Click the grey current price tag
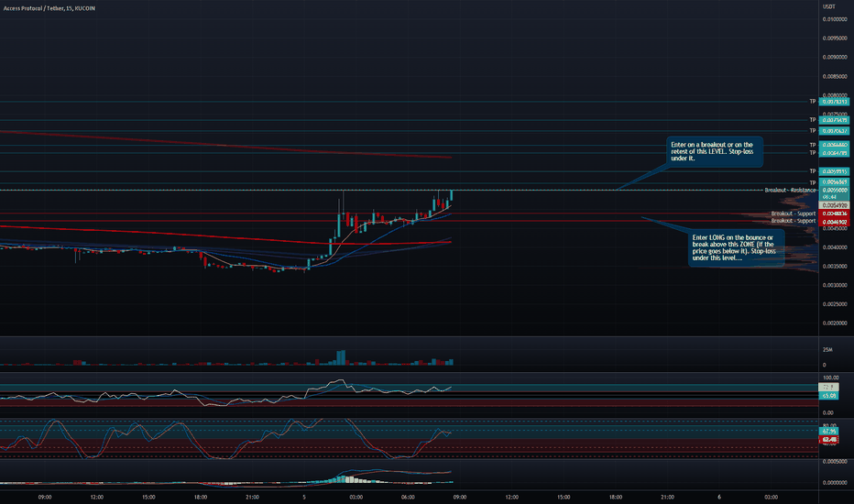Image resolution: width=854 pixels, height=504 pixels. coord(834,205)
